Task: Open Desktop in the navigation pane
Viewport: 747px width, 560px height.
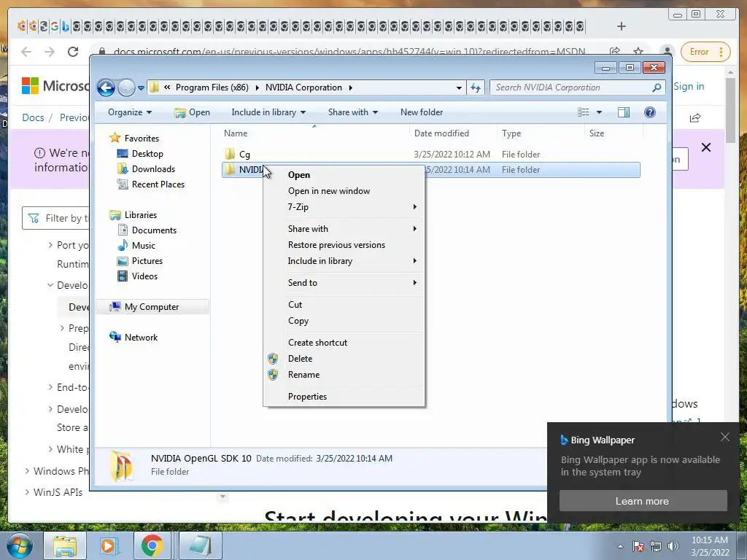Action: coord(147,154)
